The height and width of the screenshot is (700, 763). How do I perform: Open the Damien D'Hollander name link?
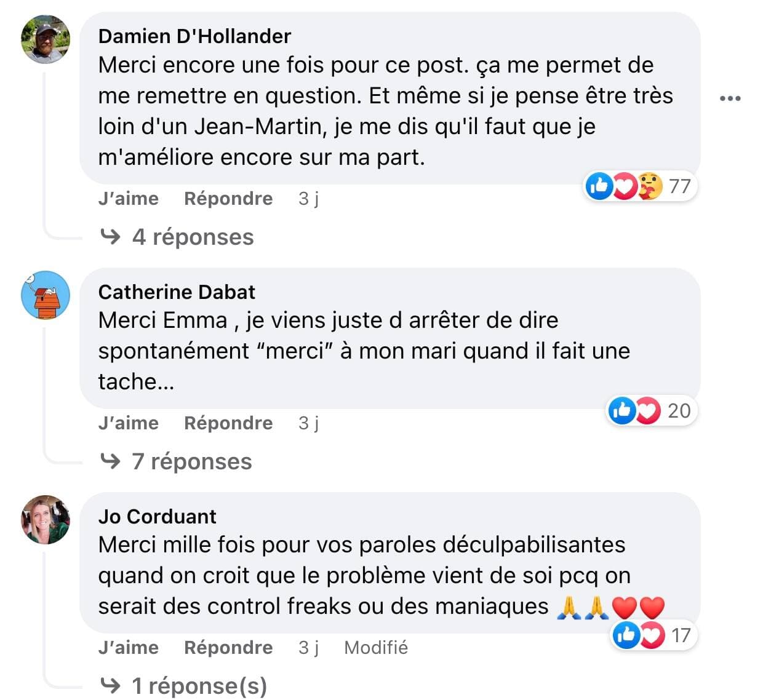[x=194, y=36]
